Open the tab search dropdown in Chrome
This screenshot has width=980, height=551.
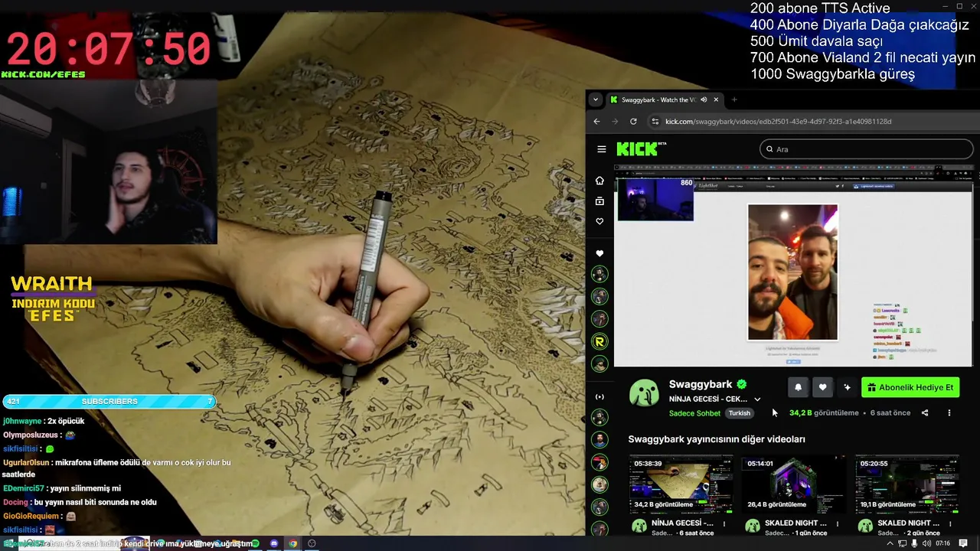pos(596,99)
